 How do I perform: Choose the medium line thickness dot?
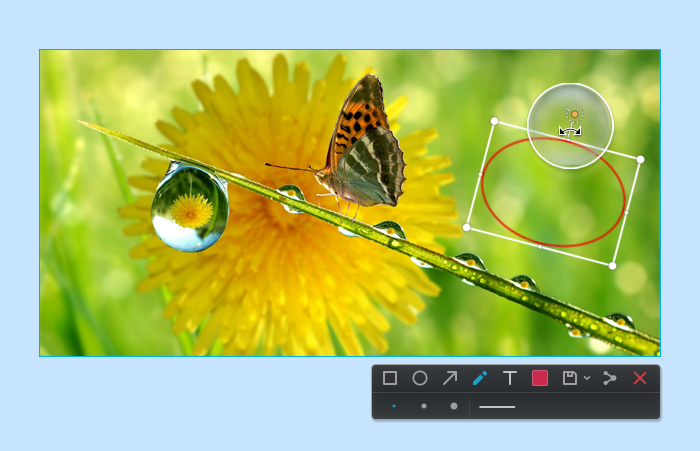pyautogui.click(x=424, y=406)
